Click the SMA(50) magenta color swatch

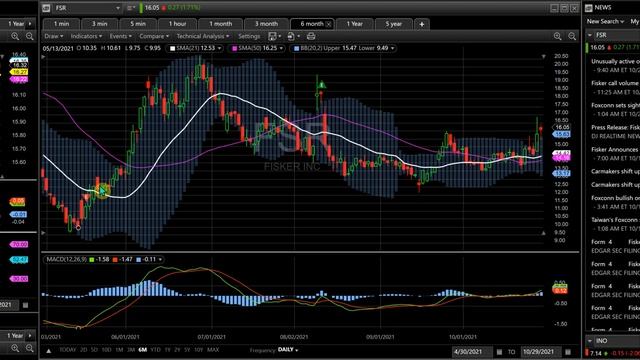235,48
